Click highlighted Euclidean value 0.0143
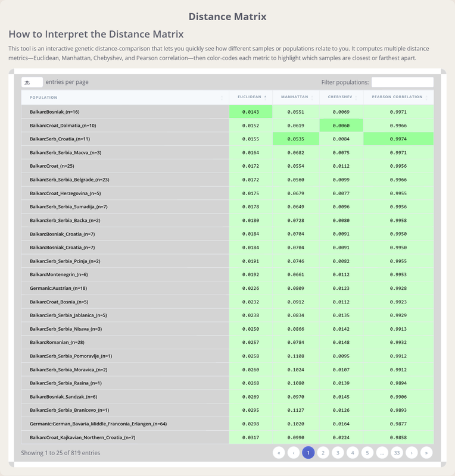The image size is (455, 476). 251,112
